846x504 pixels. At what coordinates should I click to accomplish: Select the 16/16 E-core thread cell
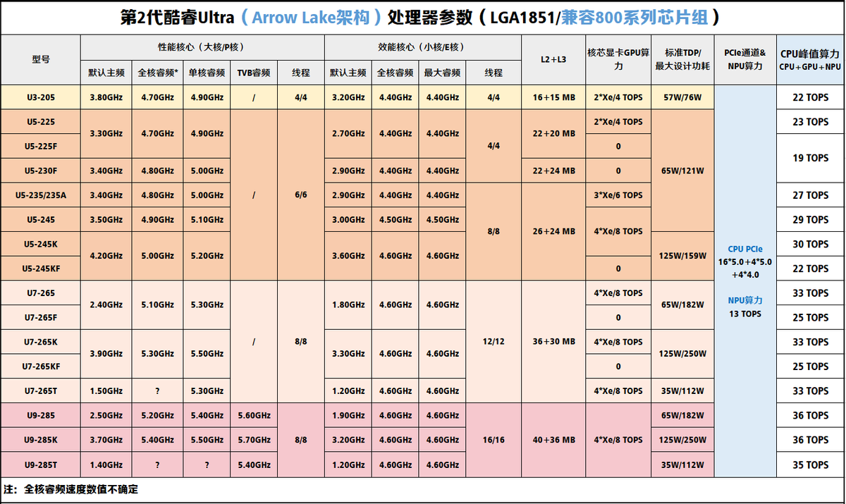pos(493,440)
